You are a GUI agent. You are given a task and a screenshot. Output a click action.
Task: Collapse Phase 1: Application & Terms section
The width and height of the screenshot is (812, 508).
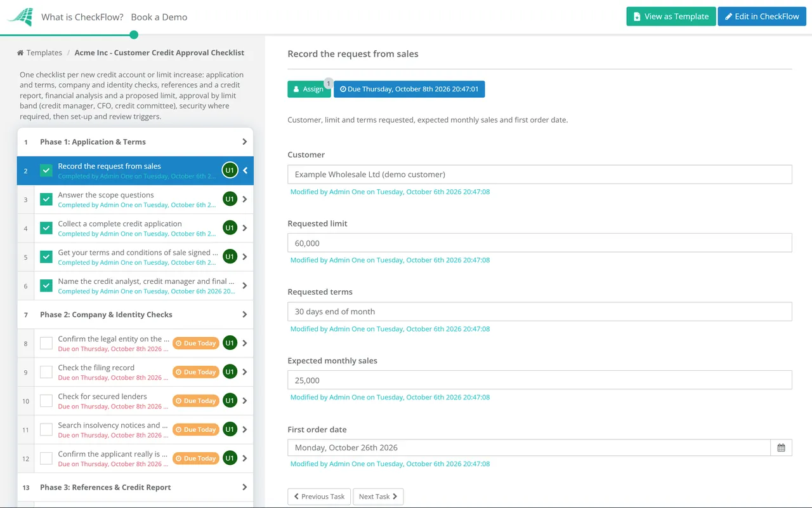(x=245, y=142)
